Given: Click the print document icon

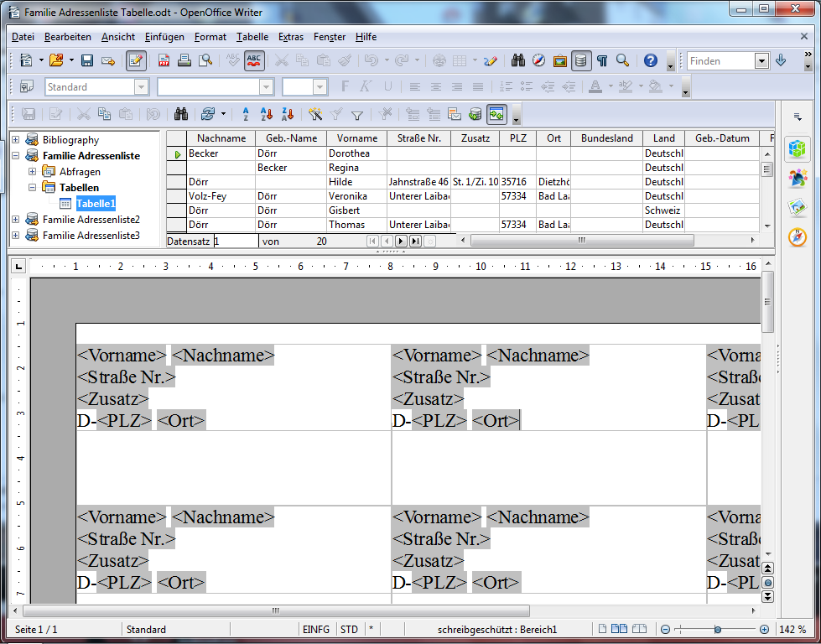Looking at the screenshot, I should 184,60.
